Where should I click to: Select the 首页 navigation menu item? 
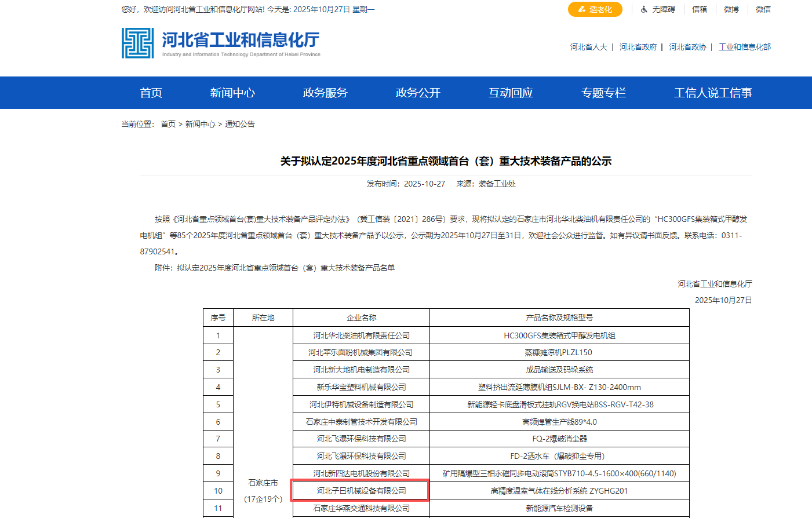151,93
